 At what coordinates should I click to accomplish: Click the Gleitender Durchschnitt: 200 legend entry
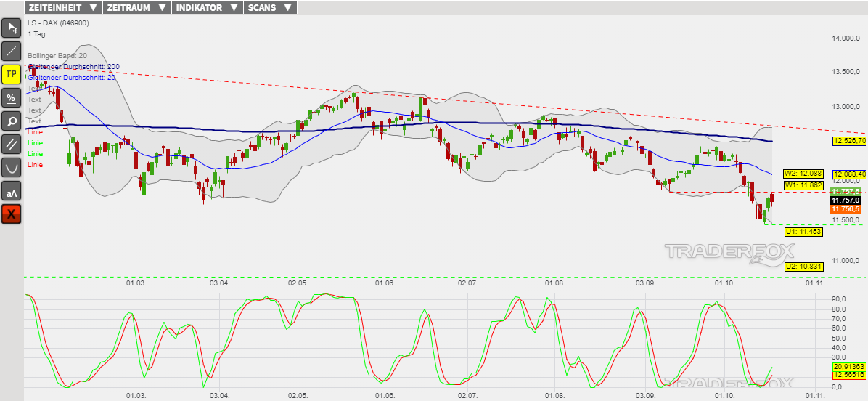[x=73, y=66]
